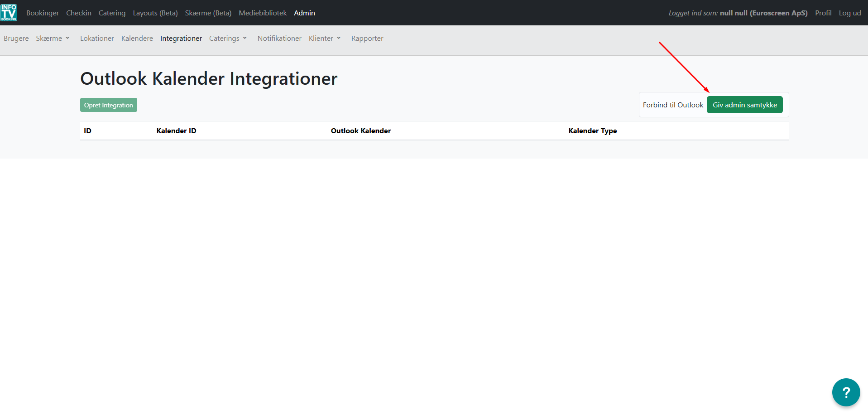Select Layouts (Beta) in top navigation
Image resolution: width=868 pixels, height=415 pixels.
(155, 13)
